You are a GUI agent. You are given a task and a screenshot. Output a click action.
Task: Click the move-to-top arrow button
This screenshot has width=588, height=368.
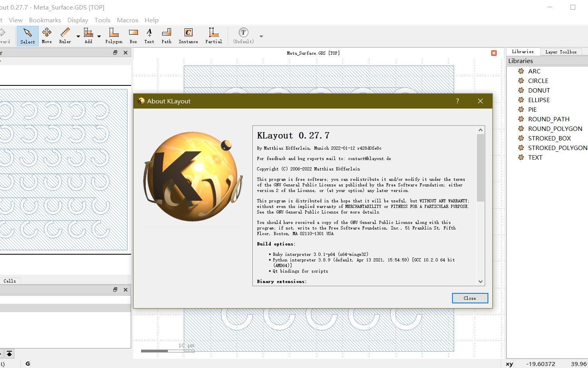click(x=9, y=354)
